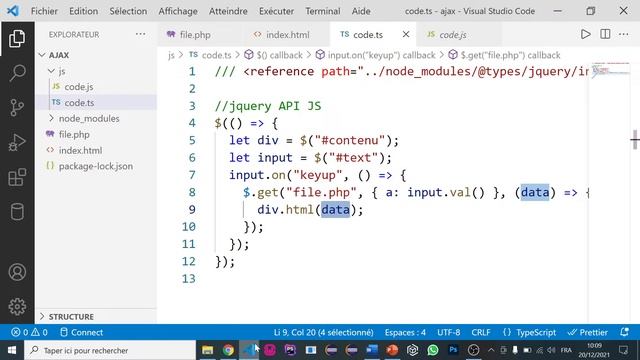Viewport: 640px width, 360px height.
Task: Open index.html in the explorer tree
Action: (80, 150)
